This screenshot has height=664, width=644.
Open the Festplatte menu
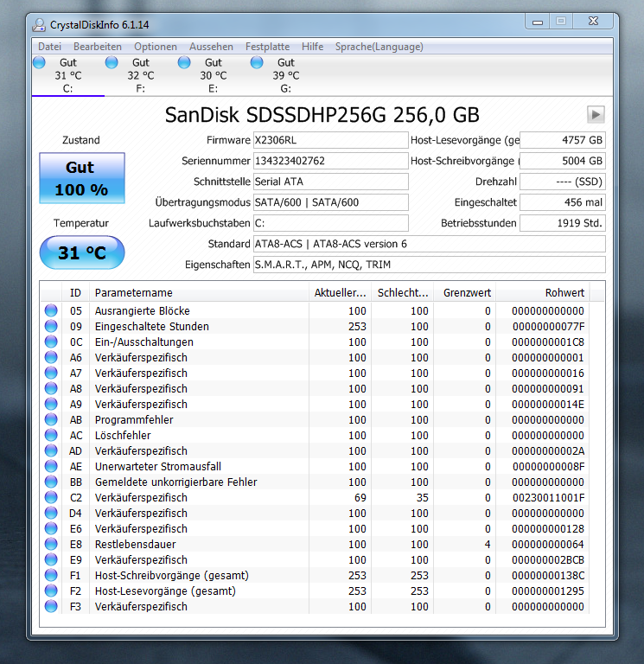(x=268, y=47)
